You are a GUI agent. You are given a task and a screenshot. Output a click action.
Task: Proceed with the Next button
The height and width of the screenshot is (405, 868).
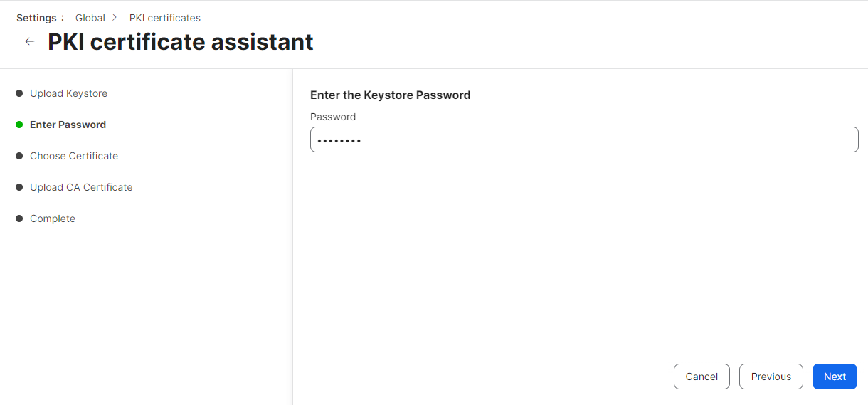click(x=835, y=377)
